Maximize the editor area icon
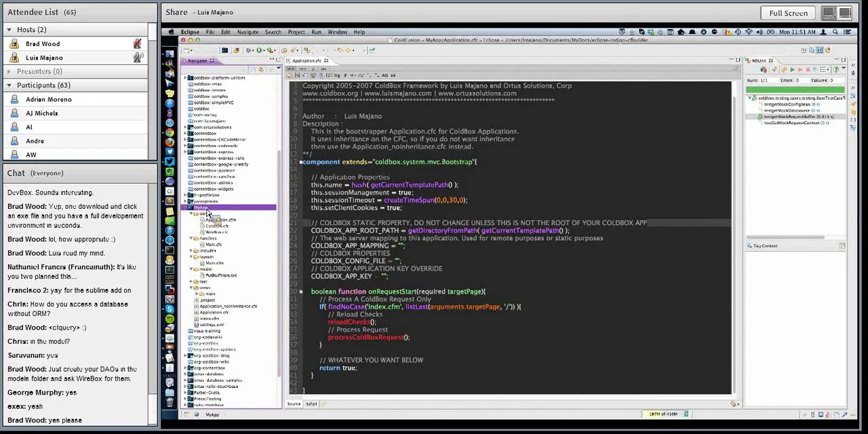 coord(738,61)
